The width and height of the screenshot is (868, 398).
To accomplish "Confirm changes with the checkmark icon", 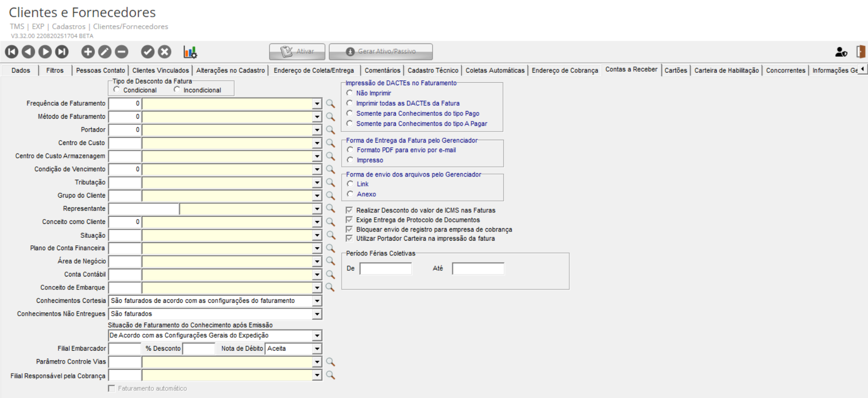I will (148, 52).
